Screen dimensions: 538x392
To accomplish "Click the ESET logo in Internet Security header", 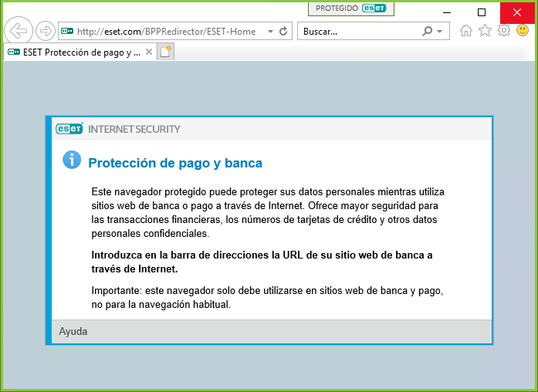I will 69,128.
